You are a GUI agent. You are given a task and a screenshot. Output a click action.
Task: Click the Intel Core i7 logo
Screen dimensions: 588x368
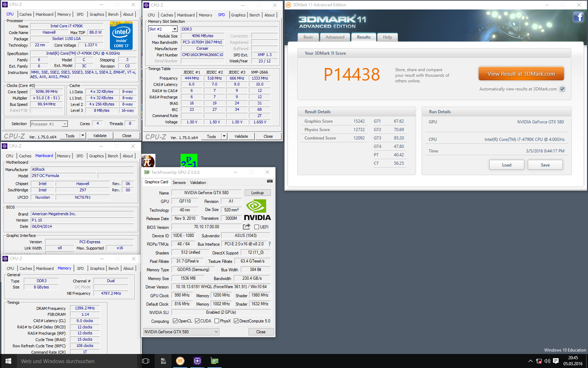click(121, 35)
